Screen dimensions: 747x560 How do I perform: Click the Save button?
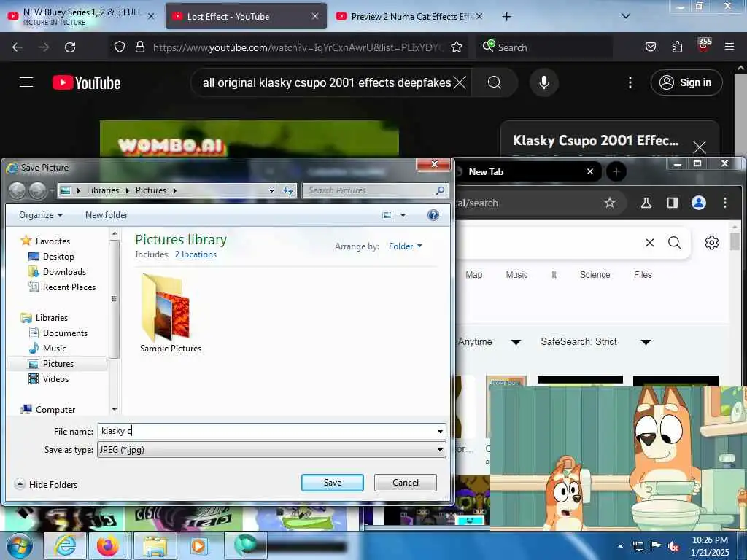tap(332, 483)
